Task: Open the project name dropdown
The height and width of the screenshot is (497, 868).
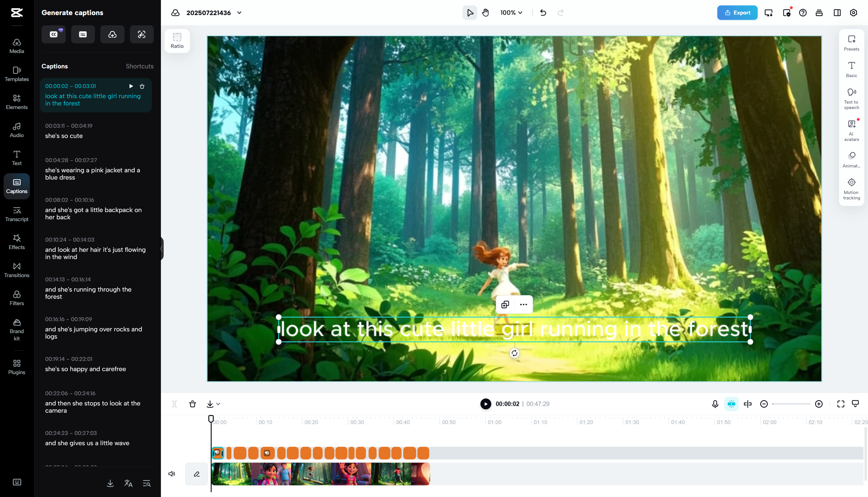Action: tap(239, 13)
